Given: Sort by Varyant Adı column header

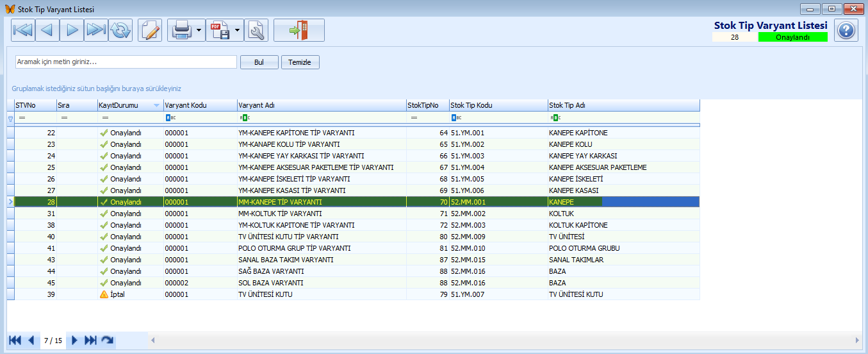Looking at the screenshot, I should (x=320, y=105).
